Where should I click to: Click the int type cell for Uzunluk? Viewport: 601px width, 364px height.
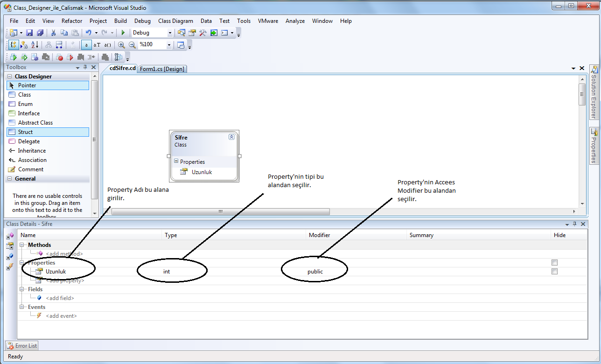pos(234,272)
